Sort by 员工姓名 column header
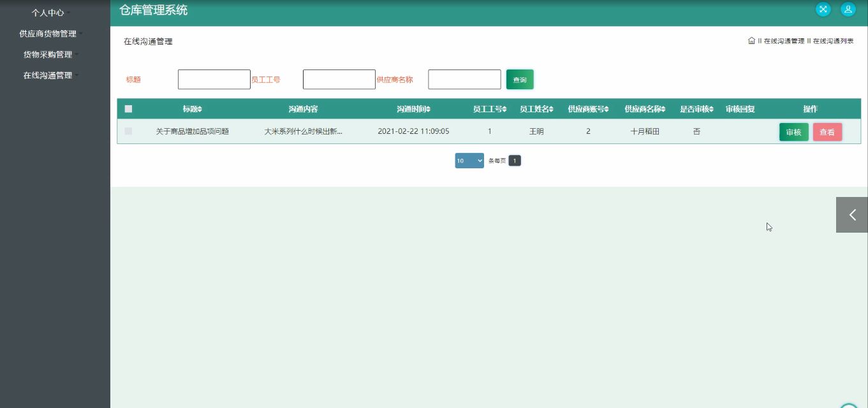Screen dimensions: 868x408 (536, 109)
